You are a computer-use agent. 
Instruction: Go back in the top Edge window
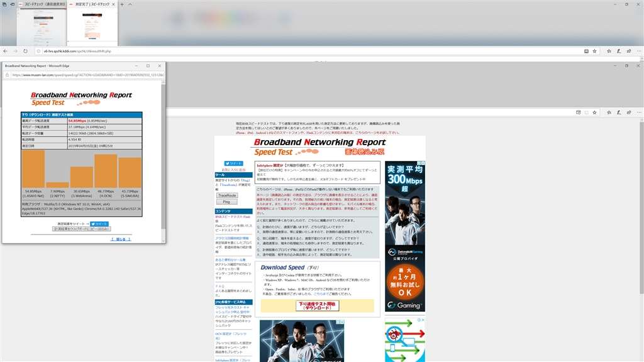pyautogui.click(x=5, y=52)
